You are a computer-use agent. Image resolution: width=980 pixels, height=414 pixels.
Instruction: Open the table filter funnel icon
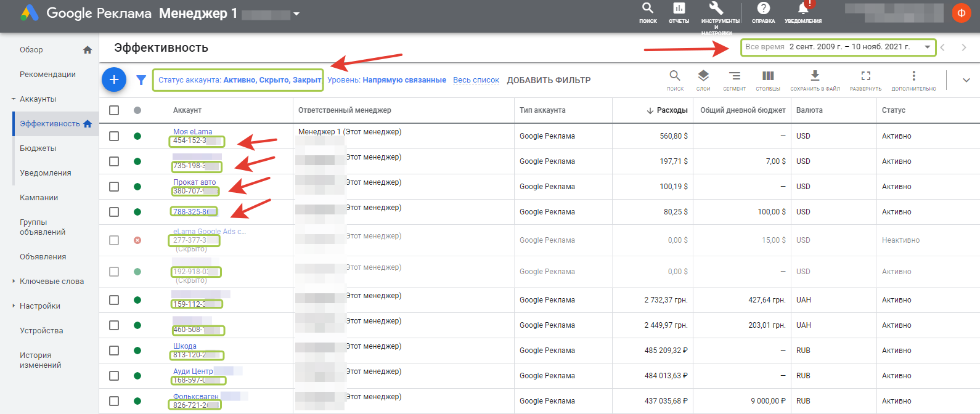pyautogui.click(x=141, y=80)
